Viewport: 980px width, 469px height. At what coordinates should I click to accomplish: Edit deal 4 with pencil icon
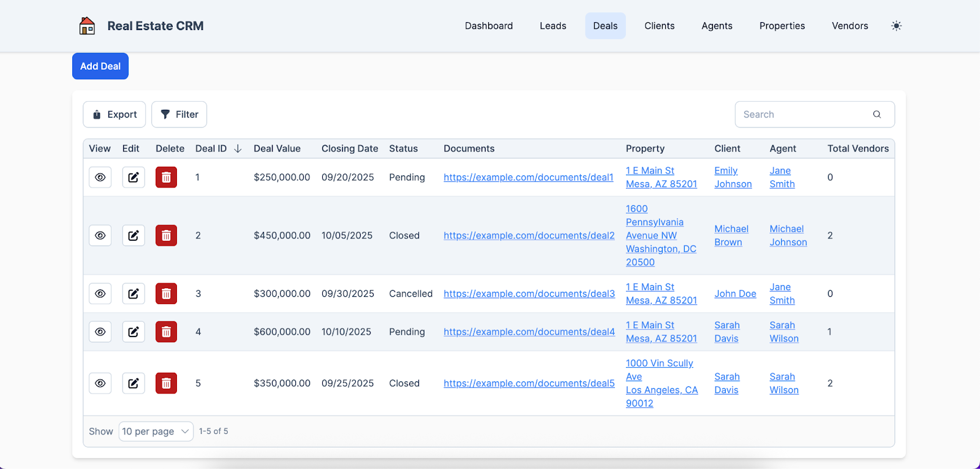134,332
